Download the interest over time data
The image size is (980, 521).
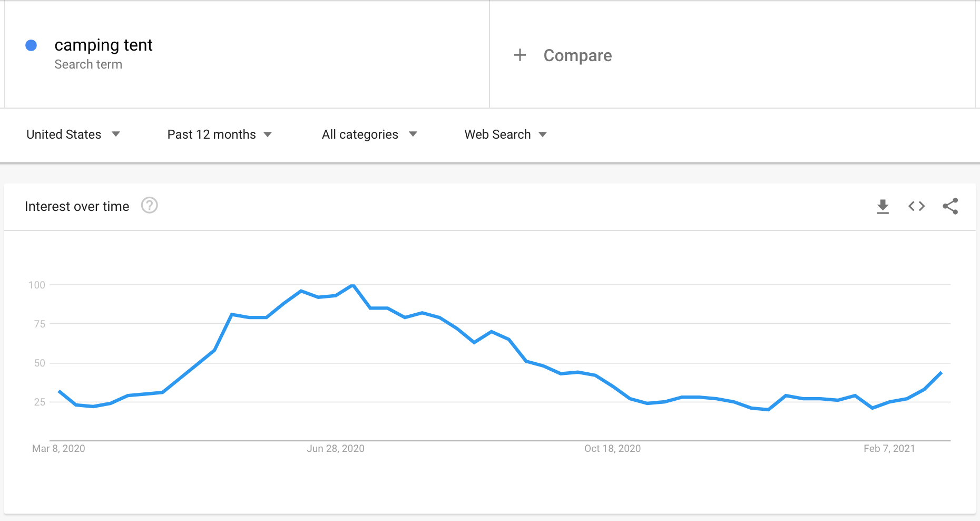pos(883,206)
